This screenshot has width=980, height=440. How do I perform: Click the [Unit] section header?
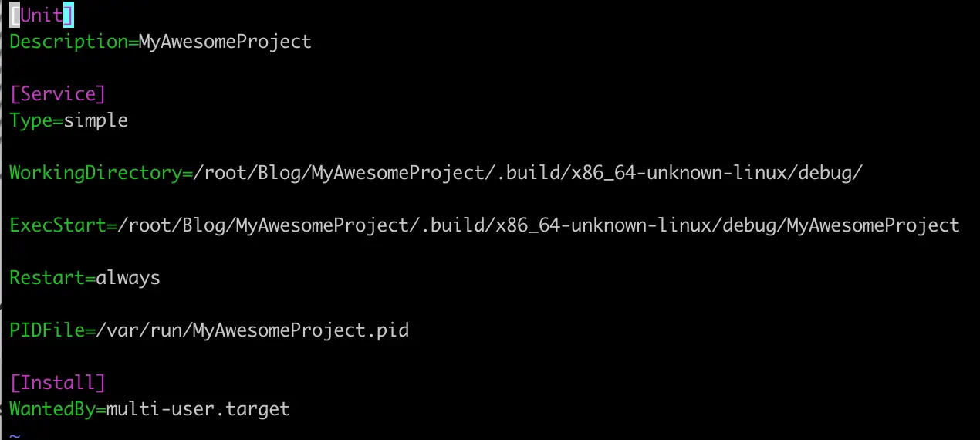[x=42, y=15]
